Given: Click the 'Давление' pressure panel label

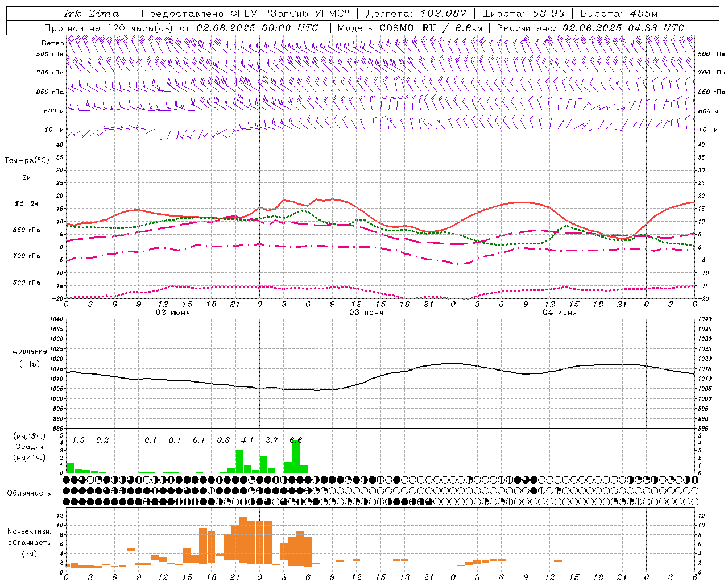Looking at the screenshot, I should click(30, 351).
